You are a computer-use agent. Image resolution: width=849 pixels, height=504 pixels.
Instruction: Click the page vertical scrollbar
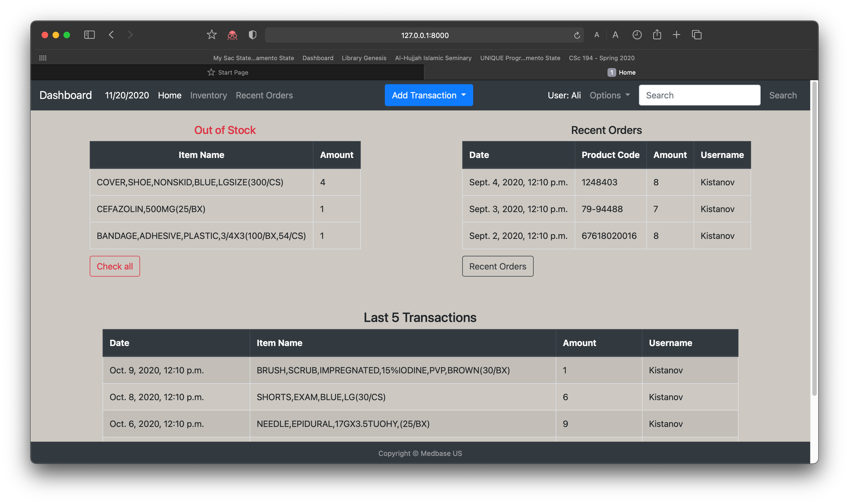click(x=814, y=238)
